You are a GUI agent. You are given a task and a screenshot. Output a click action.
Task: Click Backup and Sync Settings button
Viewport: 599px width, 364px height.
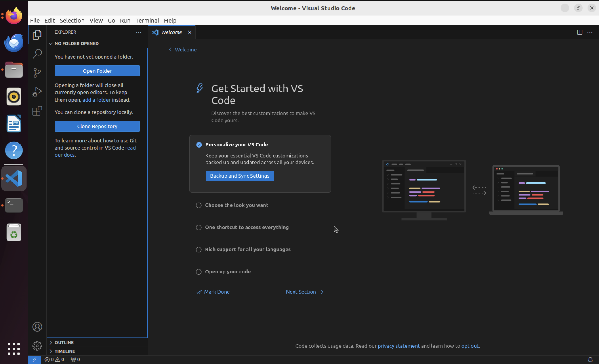tap(240, 176)
